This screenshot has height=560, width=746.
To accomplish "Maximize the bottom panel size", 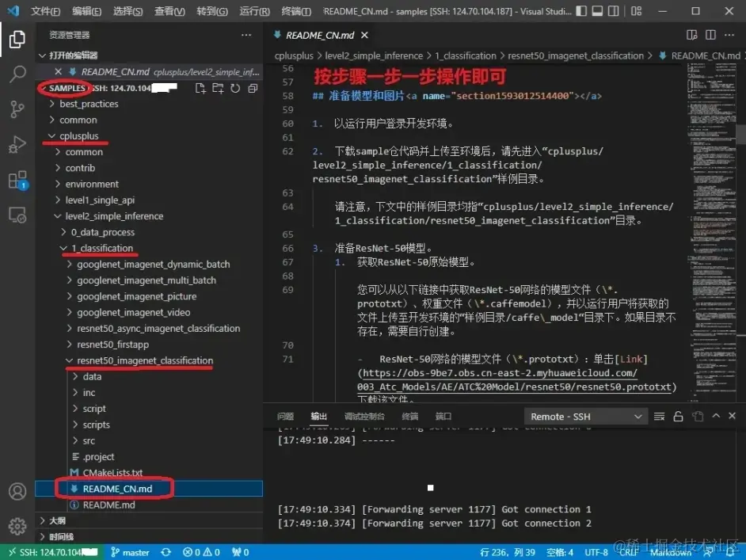I will pos(716,416).
